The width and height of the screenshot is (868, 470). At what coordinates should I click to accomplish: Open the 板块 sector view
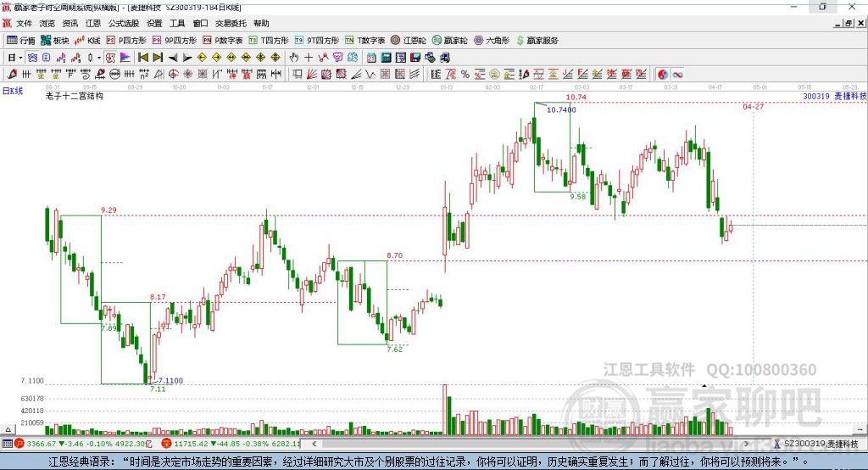coord(55,41)
